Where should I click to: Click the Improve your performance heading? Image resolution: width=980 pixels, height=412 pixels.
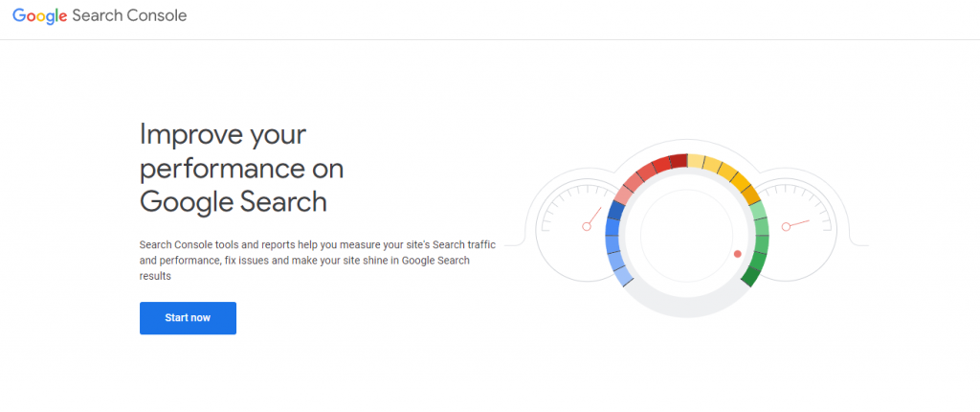pyautogui.click(x=241, y=167)
